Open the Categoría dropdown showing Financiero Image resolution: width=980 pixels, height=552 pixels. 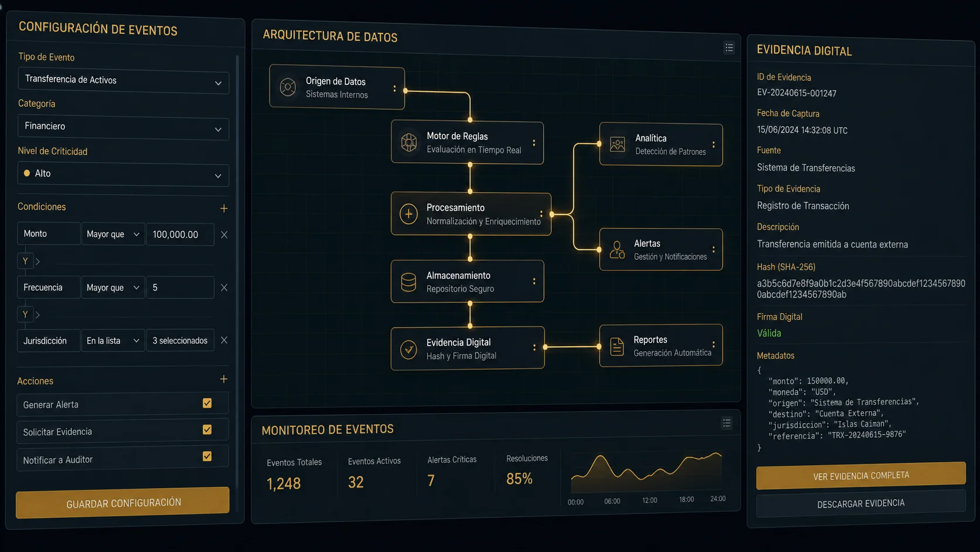point(123,127)
